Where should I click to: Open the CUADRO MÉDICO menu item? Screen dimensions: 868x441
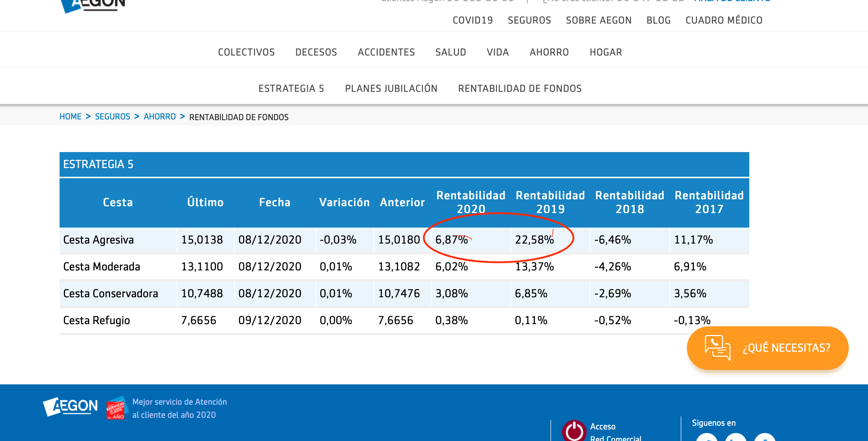(x=724, y=20)
